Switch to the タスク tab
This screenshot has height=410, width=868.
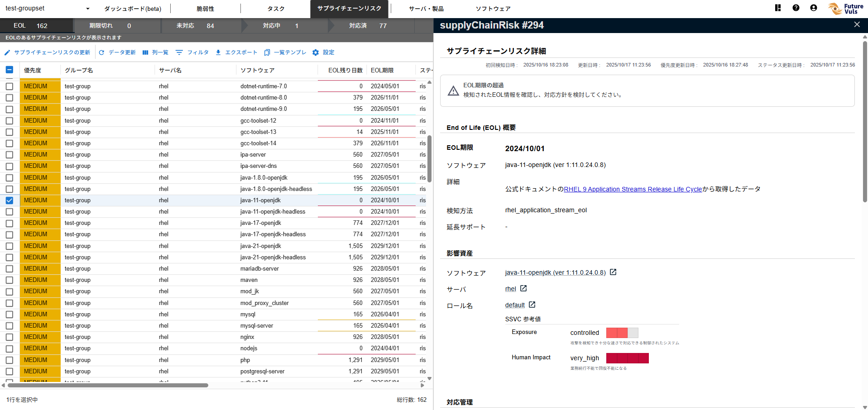click(276, 9)
